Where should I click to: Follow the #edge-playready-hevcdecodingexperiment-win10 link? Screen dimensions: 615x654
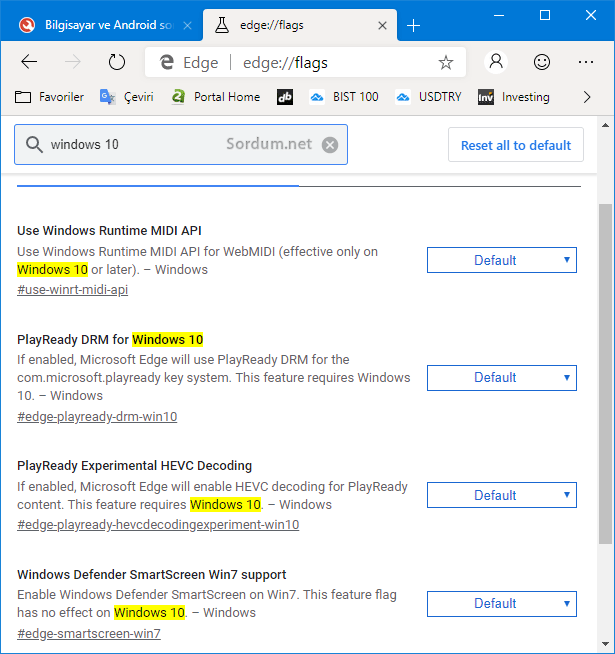click(158, 524)
